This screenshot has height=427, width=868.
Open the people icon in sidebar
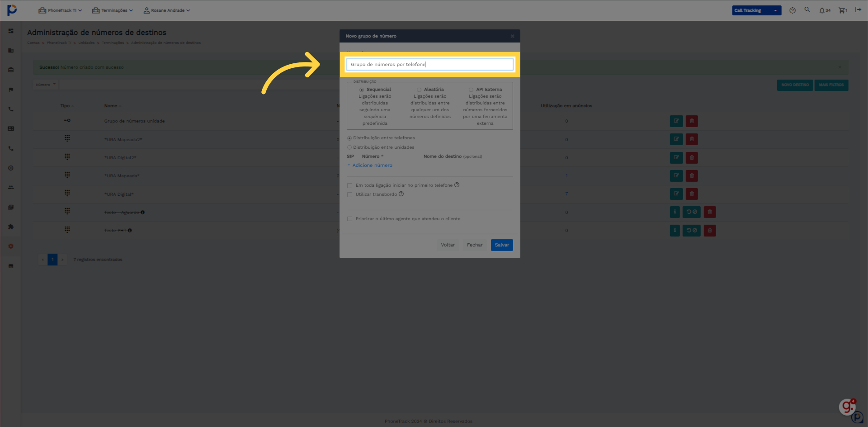pos(11,187)
